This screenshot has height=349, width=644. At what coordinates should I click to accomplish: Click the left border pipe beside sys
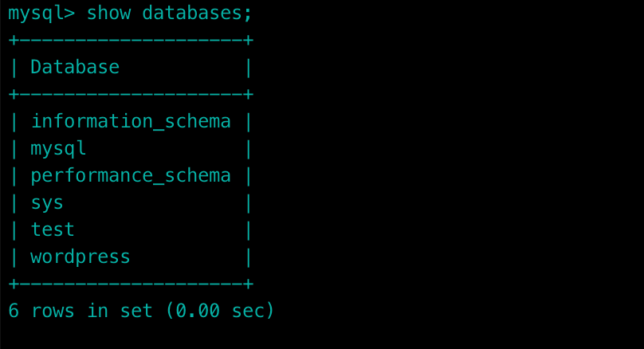point(14,203)
